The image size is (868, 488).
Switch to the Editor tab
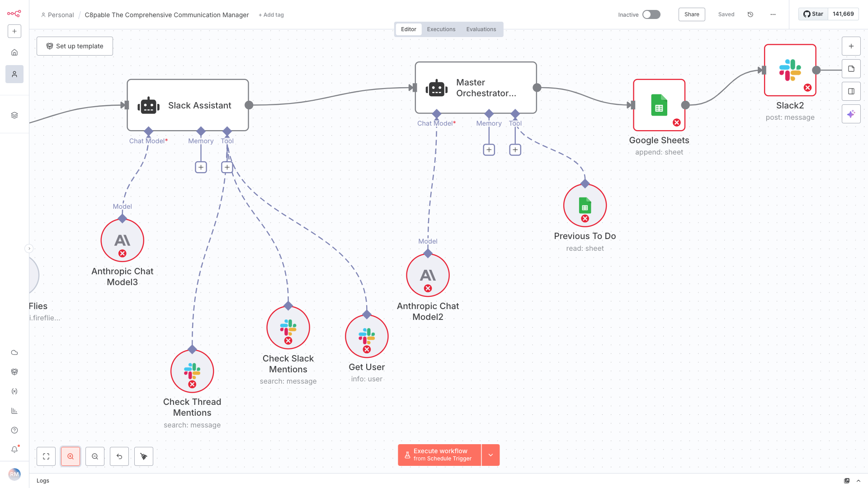coord(409,29)
